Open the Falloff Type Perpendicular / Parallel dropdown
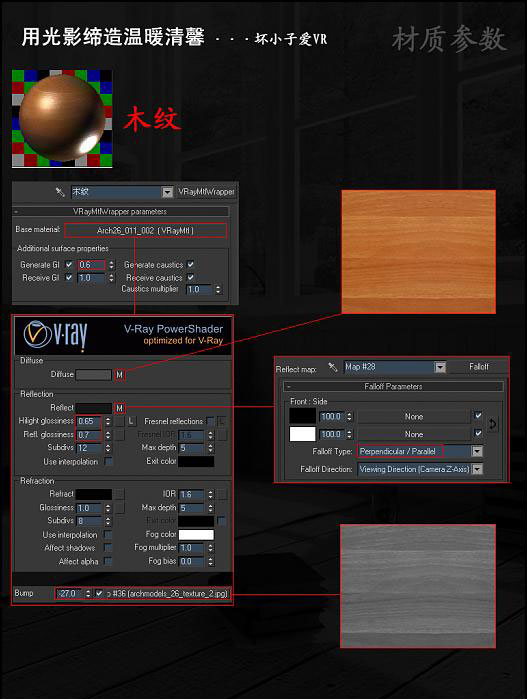527x699 pixels. click(477, 452)
